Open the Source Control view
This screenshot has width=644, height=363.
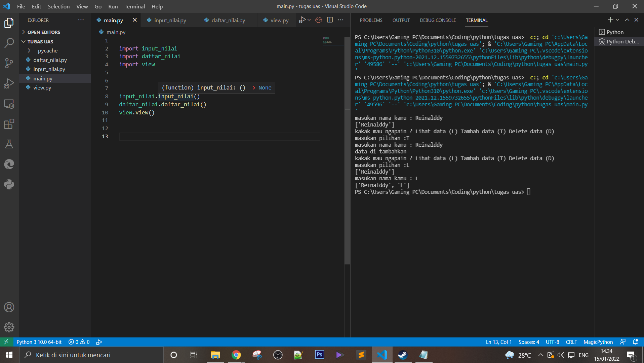pos(9,63)
